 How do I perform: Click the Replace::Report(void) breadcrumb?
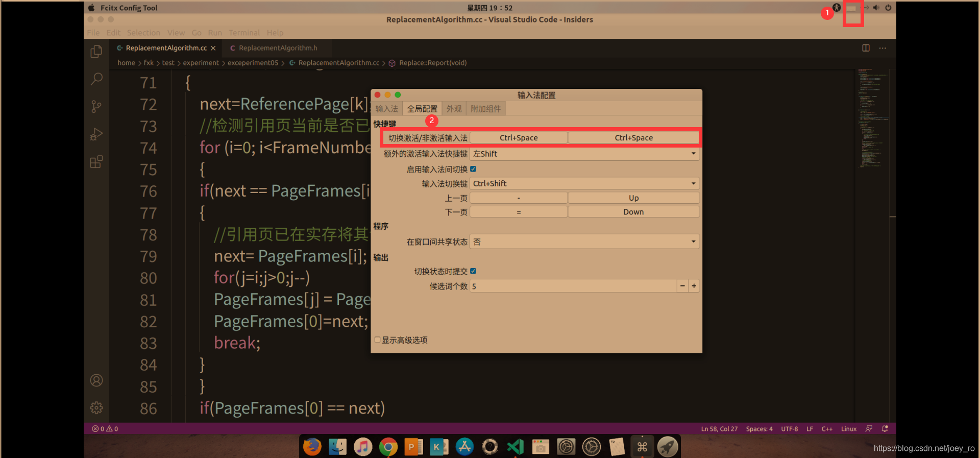tap(433, 63)
